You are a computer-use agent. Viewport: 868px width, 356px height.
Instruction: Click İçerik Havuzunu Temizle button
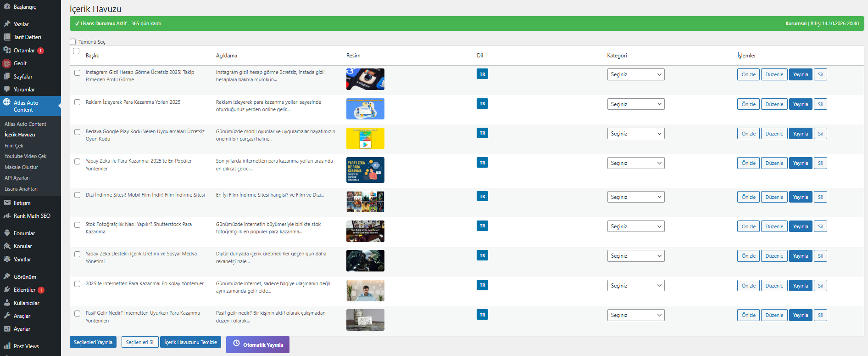(190, 342)
